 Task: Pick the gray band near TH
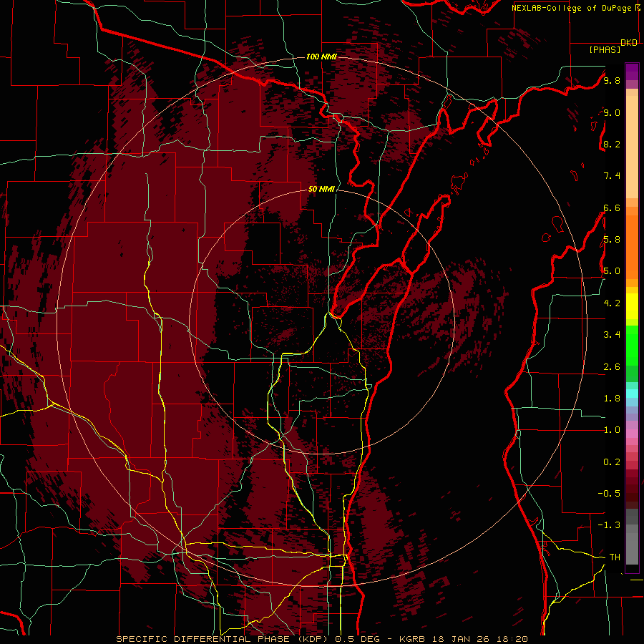coord(632,549)
